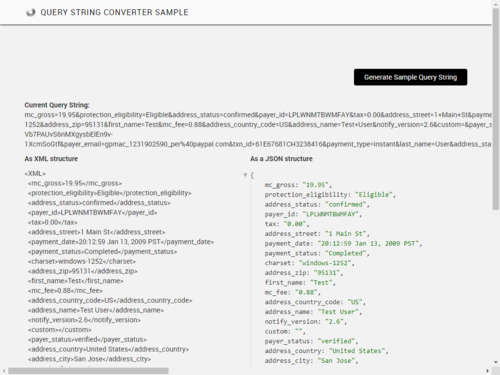Click the JSON mc_fee "0.88" entry
Image resolution: width=500 pixels, height=375 pixels.
point(293,292)
